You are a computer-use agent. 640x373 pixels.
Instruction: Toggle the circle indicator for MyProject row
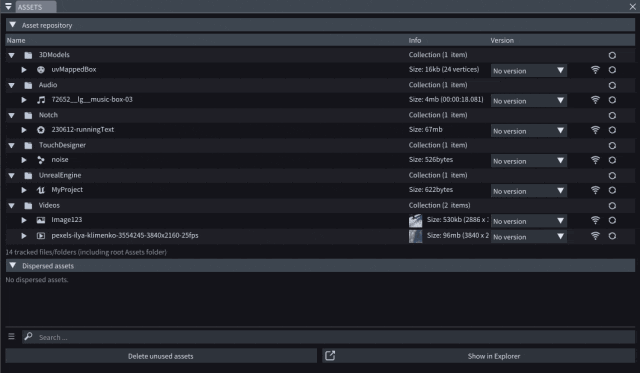coord(612,190)
